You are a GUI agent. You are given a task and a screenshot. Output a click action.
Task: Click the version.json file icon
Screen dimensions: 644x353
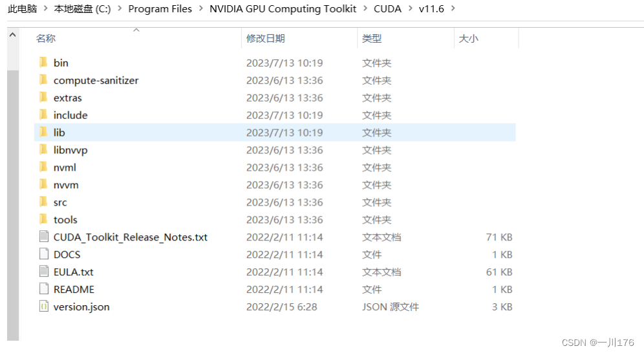point(44,306)
